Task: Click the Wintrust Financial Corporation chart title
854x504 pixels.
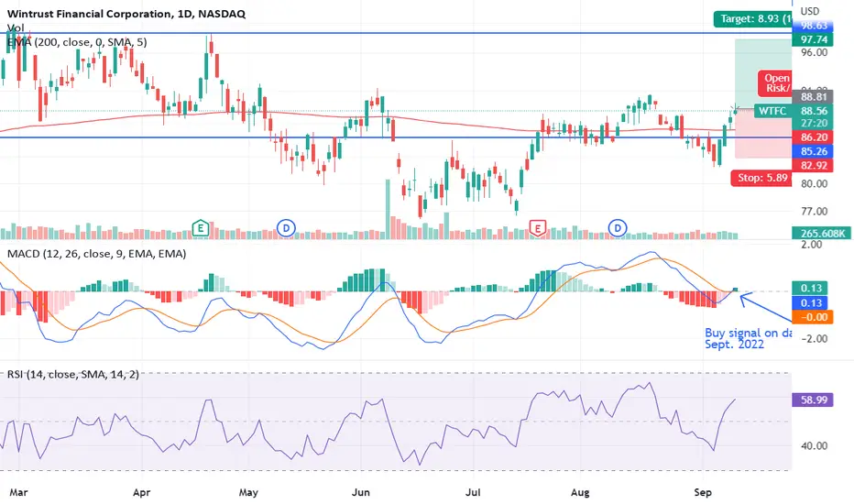Action: 126,14
